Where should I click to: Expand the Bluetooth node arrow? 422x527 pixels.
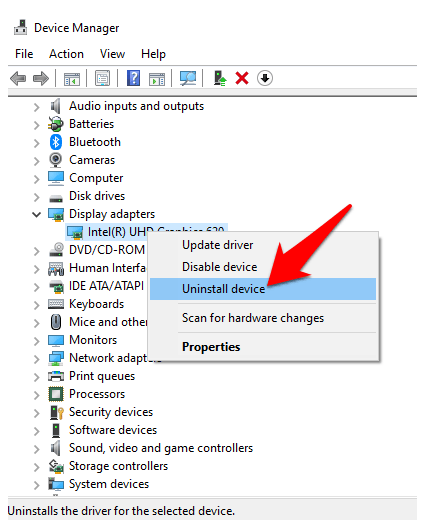click(x=36, y=143)
